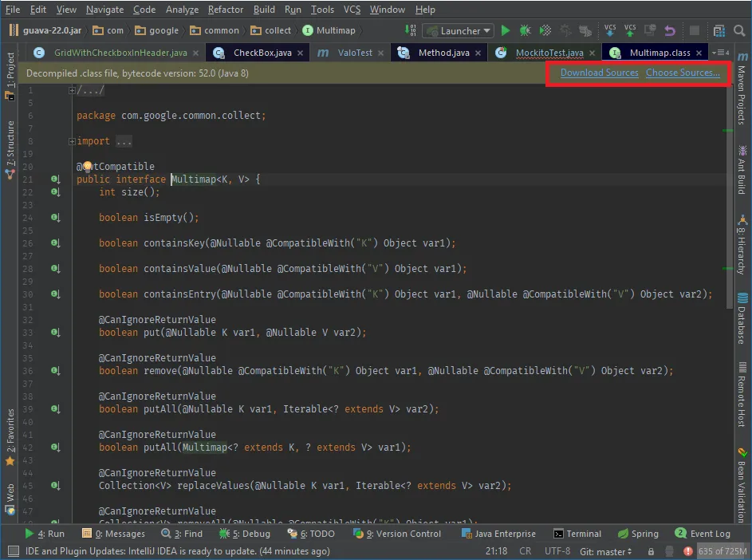
Task: Click the VCS update project icon
Action: [610, 30]
